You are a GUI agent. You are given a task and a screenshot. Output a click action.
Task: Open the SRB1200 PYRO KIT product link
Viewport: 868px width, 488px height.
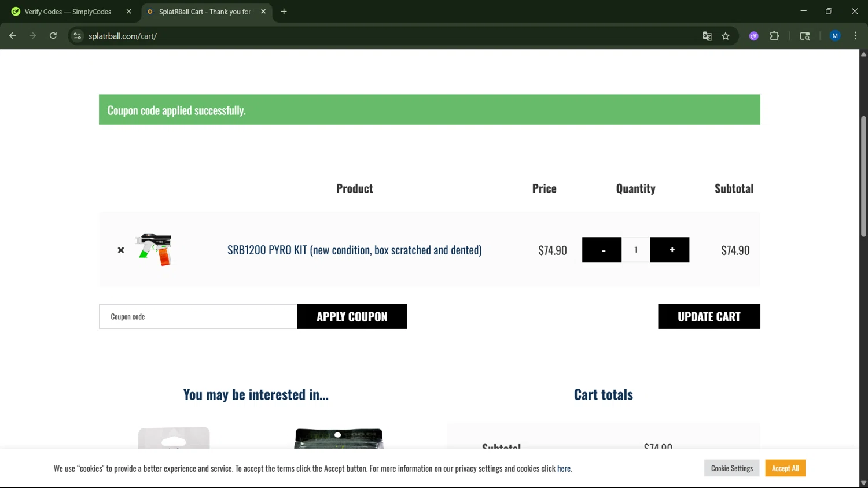click(354, 250)
